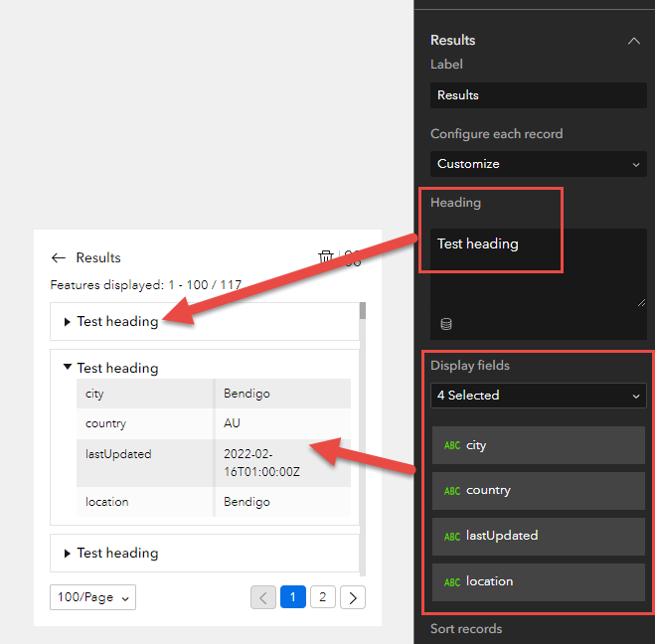
Task: Click the ABC icon on location field
Action: pos(452,581)
